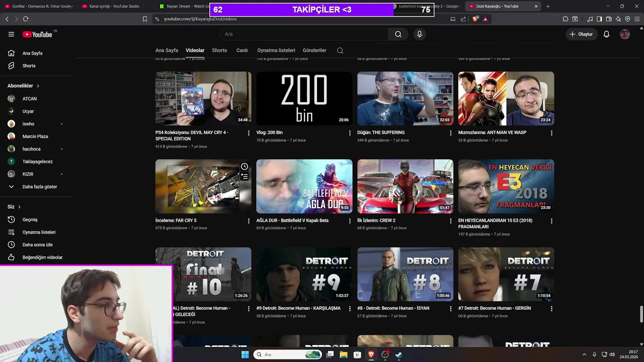
Task: Open options for İlk İzlenim: CREW 2
Action: (450, 221)
